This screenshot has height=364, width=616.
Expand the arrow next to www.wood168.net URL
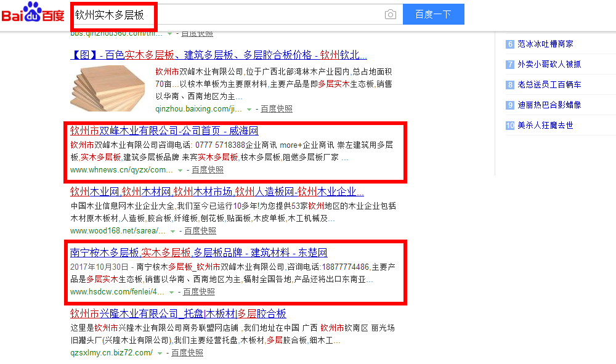tap(172, 232)
